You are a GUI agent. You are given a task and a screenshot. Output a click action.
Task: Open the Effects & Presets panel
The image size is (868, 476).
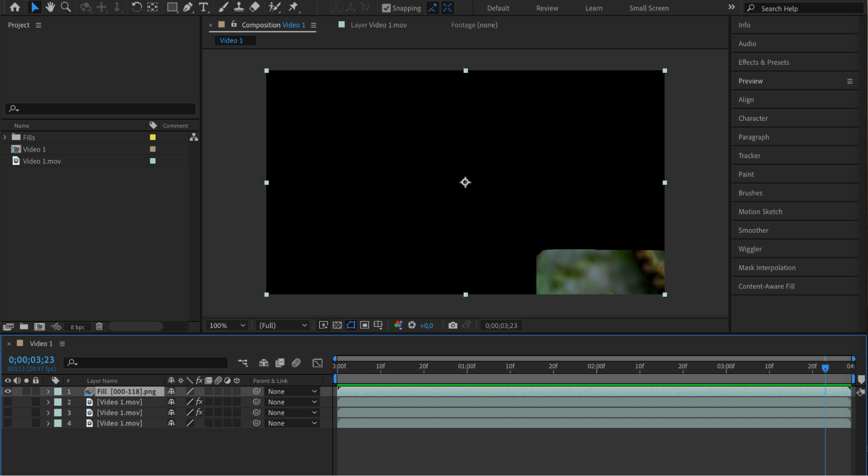click(x=763, y=62)
